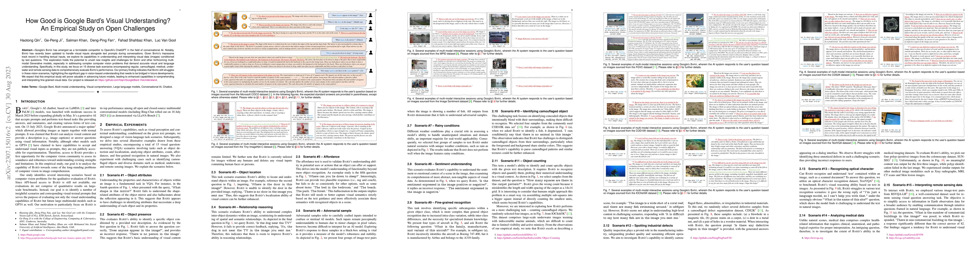Click heading "2.7 Scenario #7 – Rainy conditions"
This screenshot has height=254, width=980.
433,125
